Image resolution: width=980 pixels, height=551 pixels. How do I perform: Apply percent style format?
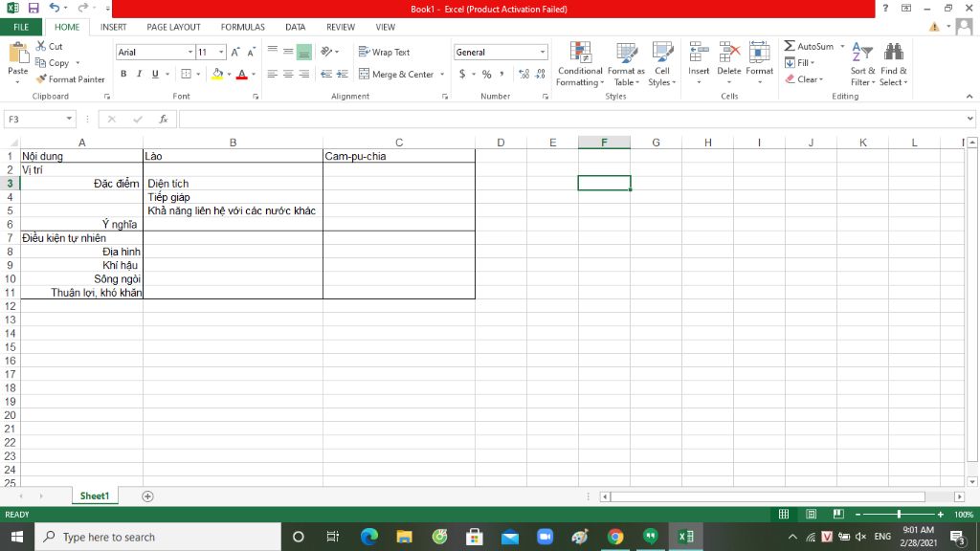[486, 74]
